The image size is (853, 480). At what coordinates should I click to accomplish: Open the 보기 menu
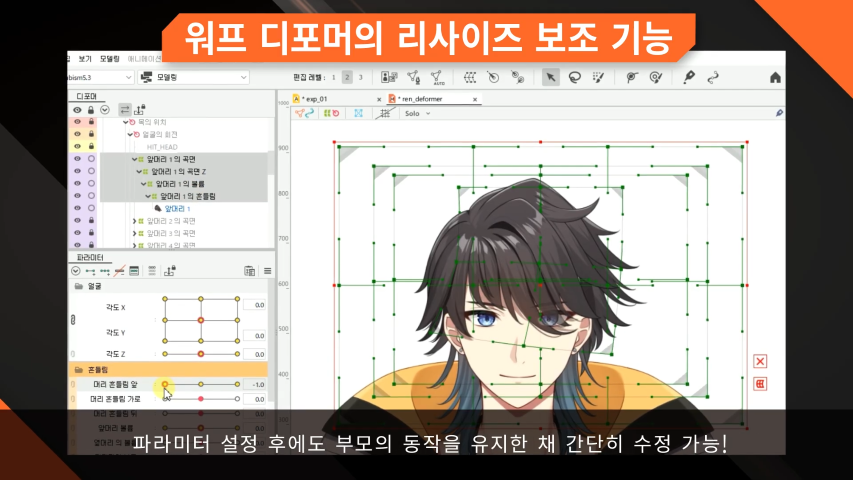[85, 59]
